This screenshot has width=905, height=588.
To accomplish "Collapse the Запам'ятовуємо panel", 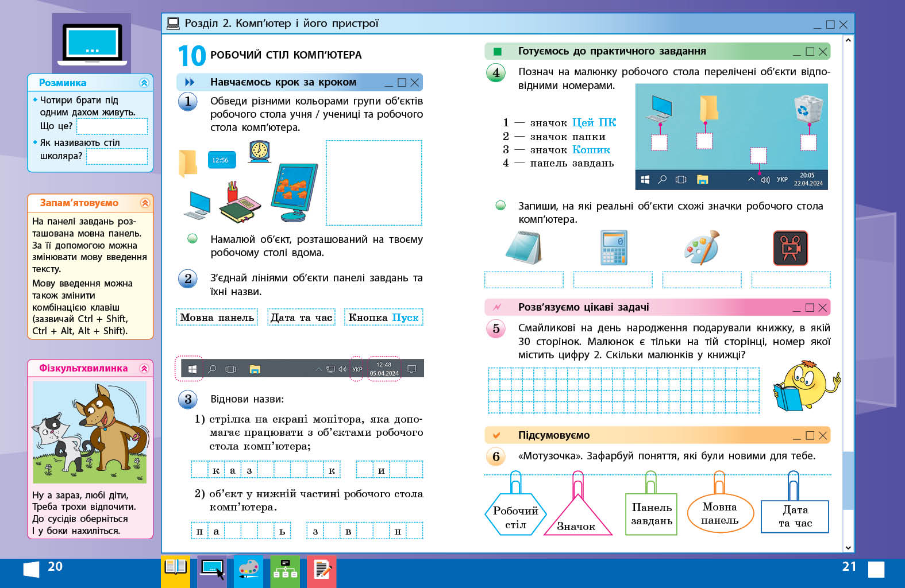I will tap(145, 203).
